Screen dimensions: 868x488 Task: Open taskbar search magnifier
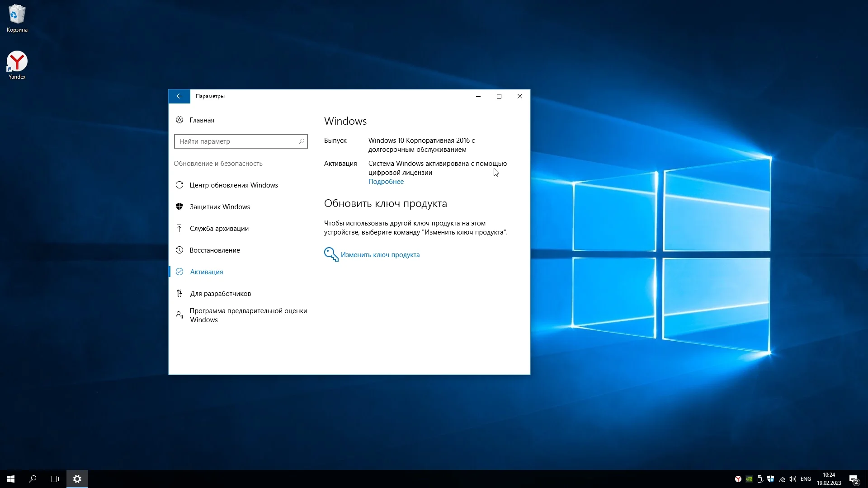coord(33,479)
